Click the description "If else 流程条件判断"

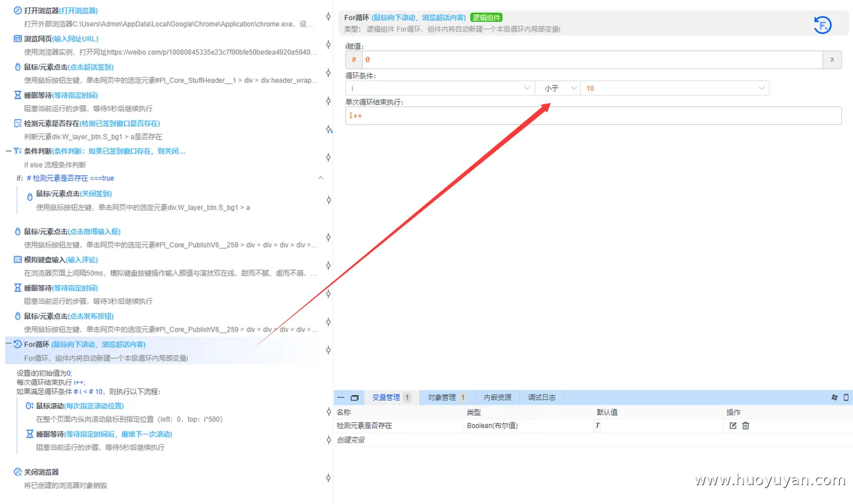click(55, 164)
